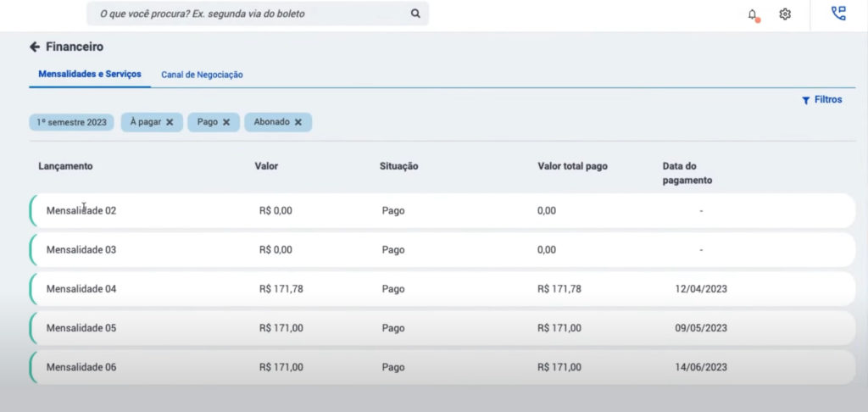Select the 1º semestre 2023 chip
The height and width of the screenshot is (412, 868).
coord(72,122)
